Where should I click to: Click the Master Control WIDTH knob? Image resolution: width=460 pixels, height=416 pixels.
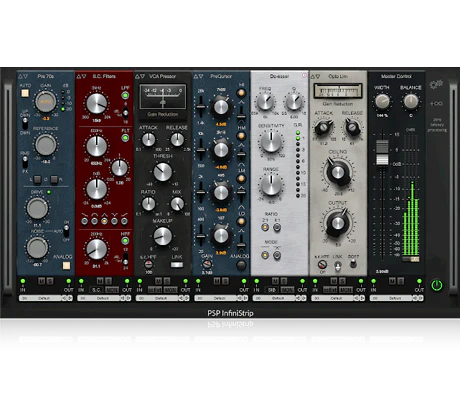point(382,102)
